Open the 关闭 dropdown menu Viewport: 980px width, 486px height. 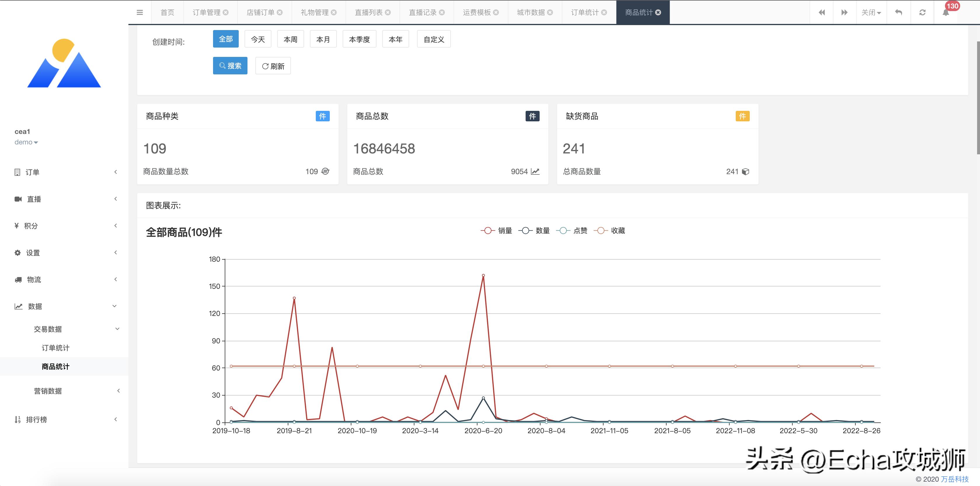click(871, 12)
